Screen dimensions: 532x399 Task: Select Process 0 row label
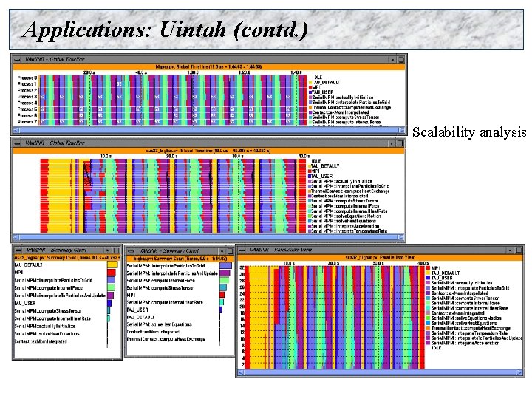click(27, 78)
